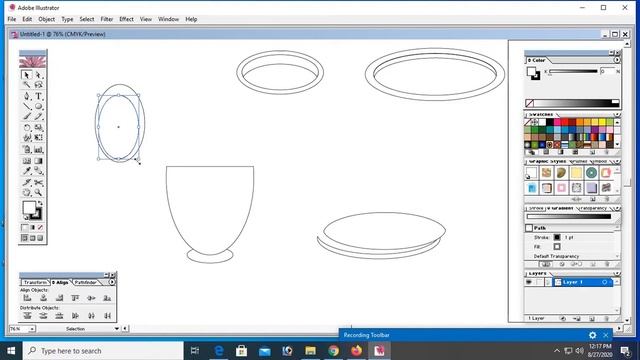Image resolution: width=640 pixels, height=360 pixels.
Task: Switch to the Transform tab
Action: click(35, 282)
